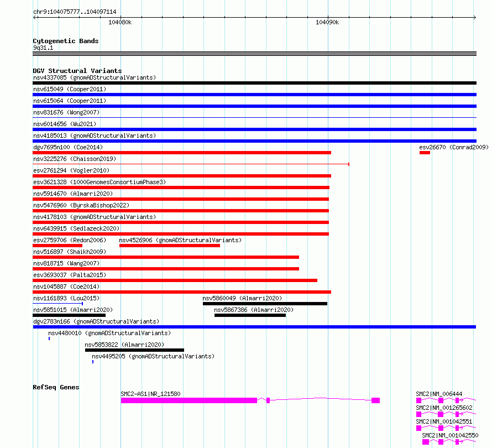Select the nsv4480010 gnomAD variant label
The image size is (492, 448).
point(109,333)
